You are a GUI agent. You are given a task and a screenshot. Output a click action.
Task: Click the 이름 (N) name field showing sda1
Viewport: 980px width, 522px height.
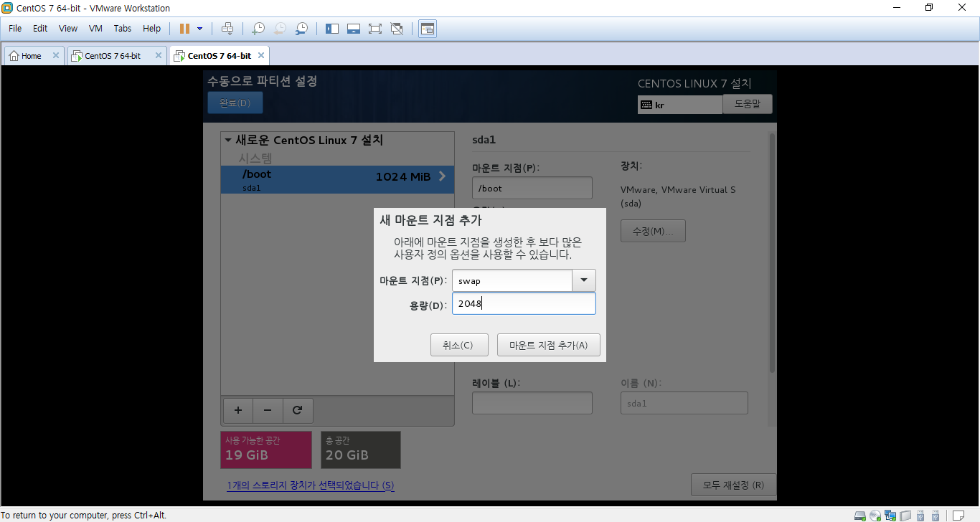(x=684, y=403)
